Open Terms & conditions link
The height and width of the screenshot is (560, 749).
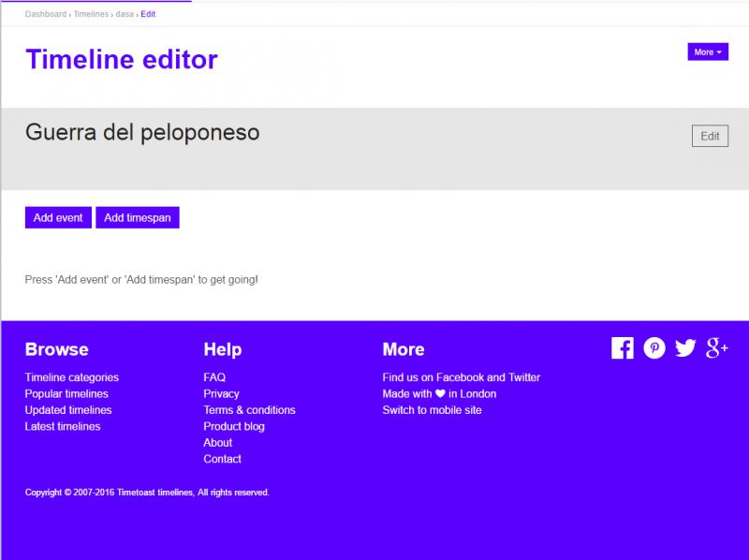pyautogui.click(x=249, y=410)
